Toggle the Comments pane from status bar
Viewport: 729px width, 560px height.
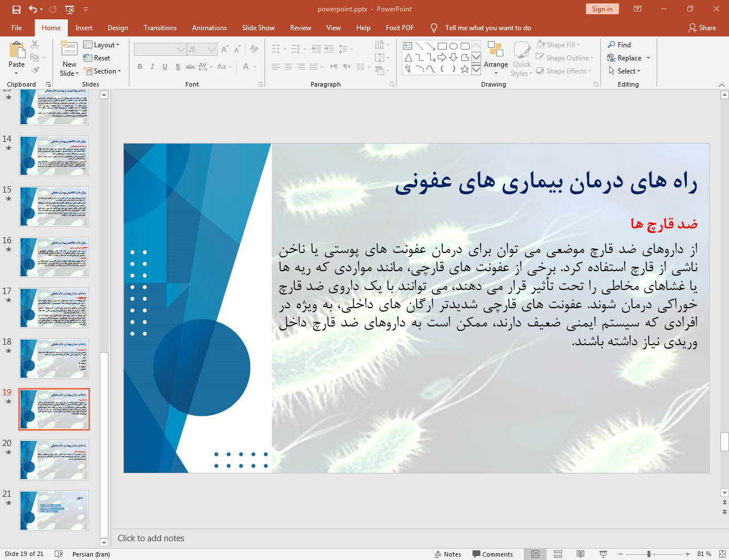pyautogui.click(x=492, y=554)
